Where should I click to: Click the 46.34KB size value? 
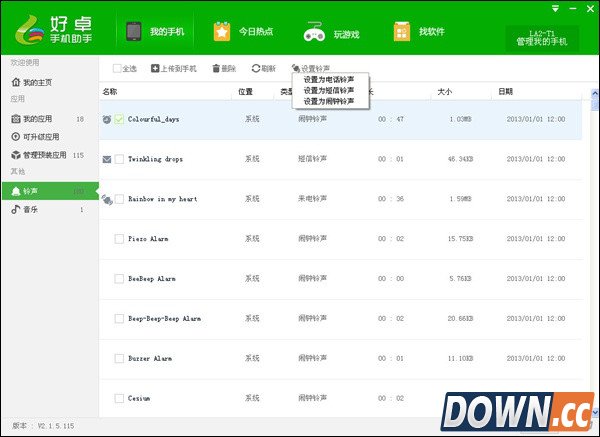460,159
